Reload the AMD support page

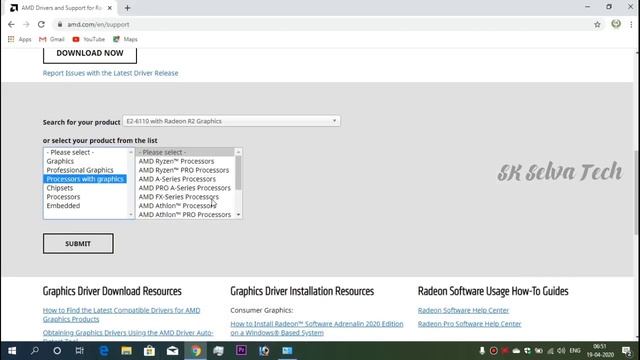pyautogui.click(x=41, y=24)
